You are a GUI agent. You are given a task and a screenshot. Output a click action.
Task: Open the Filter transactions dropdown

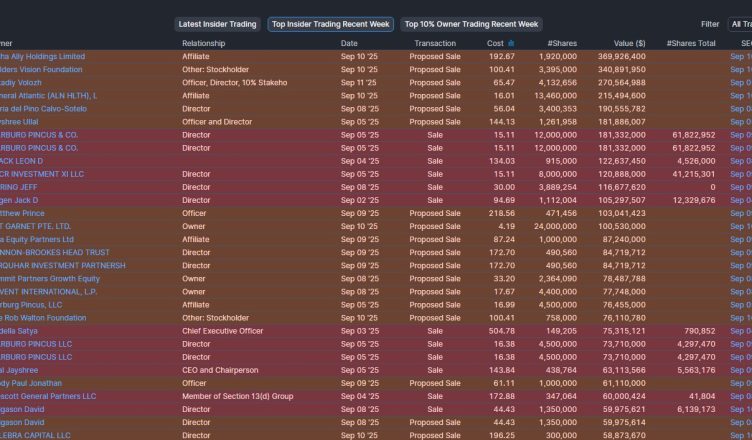point(739,24)
